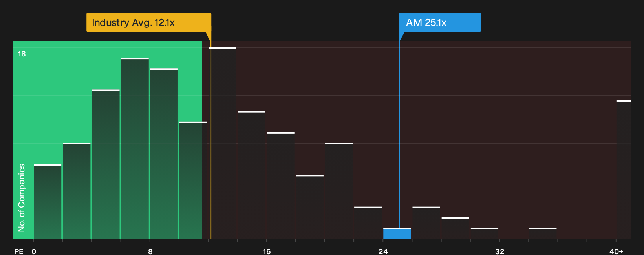Select the bar for PE 22 to 24

pyautogui.click(x=368, y=222)
